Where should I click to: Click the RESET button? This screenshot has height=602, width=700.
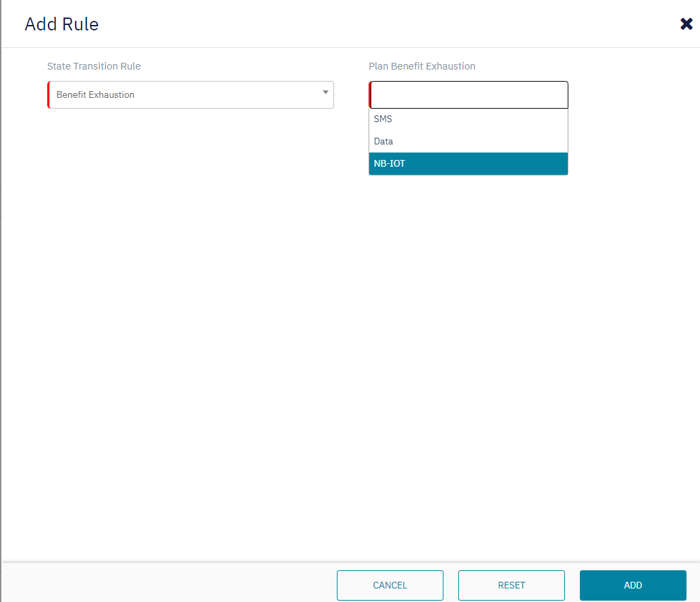(x=511, y=585)
